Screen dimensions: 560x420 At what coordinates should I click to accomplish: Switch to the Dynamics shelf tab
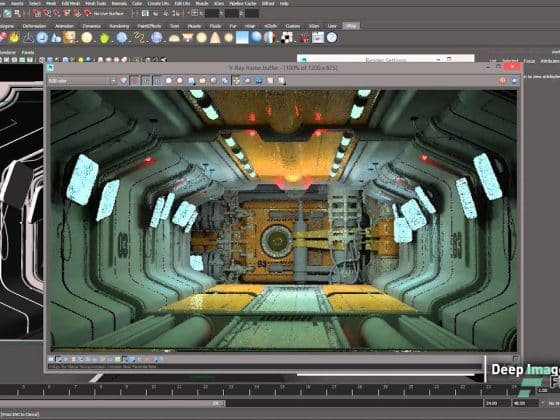[91, 26]
